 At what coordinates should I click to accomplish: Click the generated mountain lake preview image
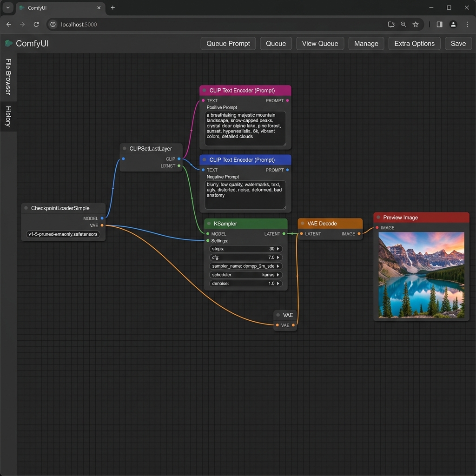click(x=421, y=275)
